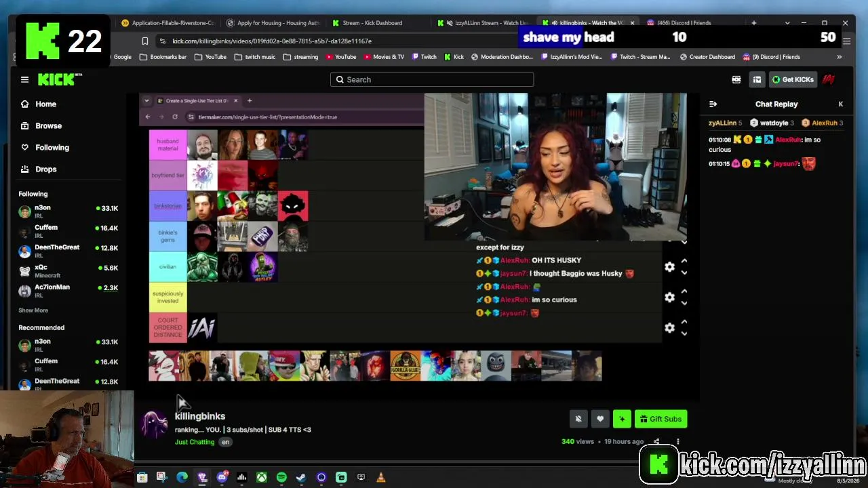This screenshot has width=868, height=488.
Task: Open the browser tab search dropdown
Action: click(x=787, y=23)
